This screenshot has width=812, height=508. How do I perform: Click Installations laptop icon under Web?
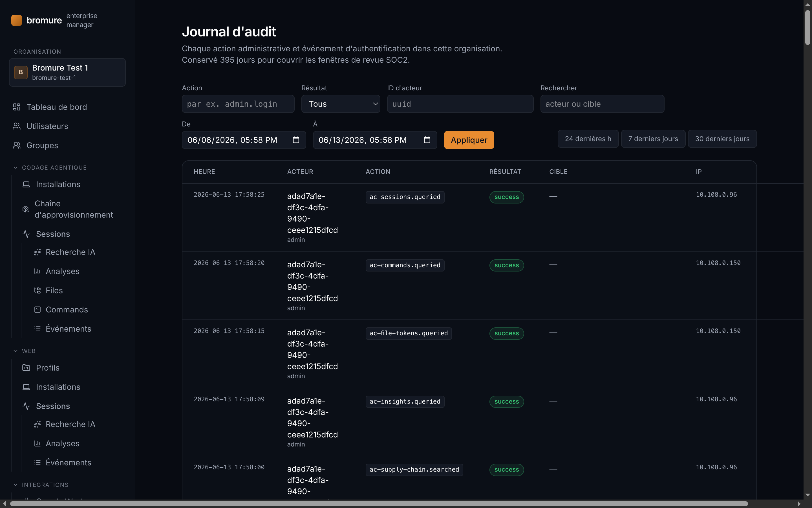[x=26, y=387]
